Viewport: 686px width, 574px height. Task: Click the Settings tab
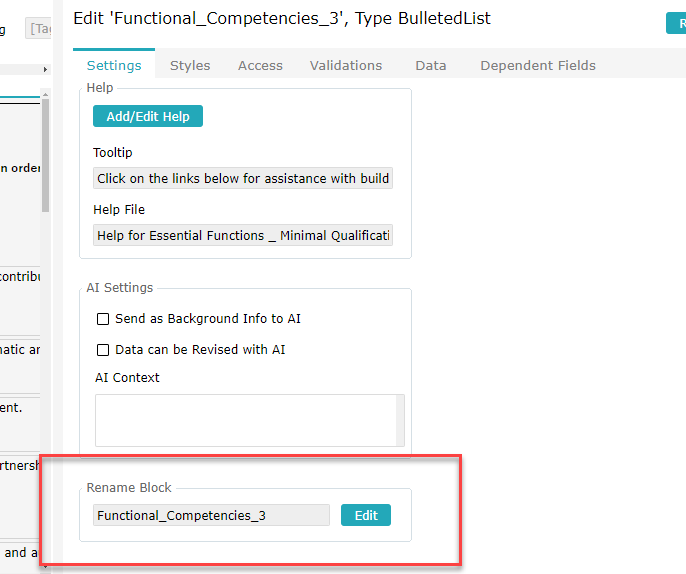point(114,65)
